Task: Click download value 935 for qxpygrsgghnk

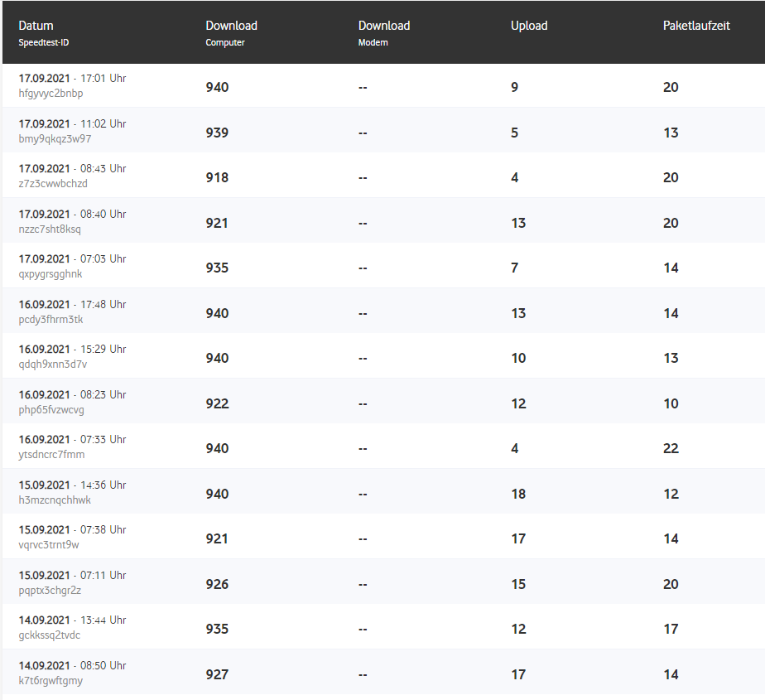Action: tap(217, 268)
